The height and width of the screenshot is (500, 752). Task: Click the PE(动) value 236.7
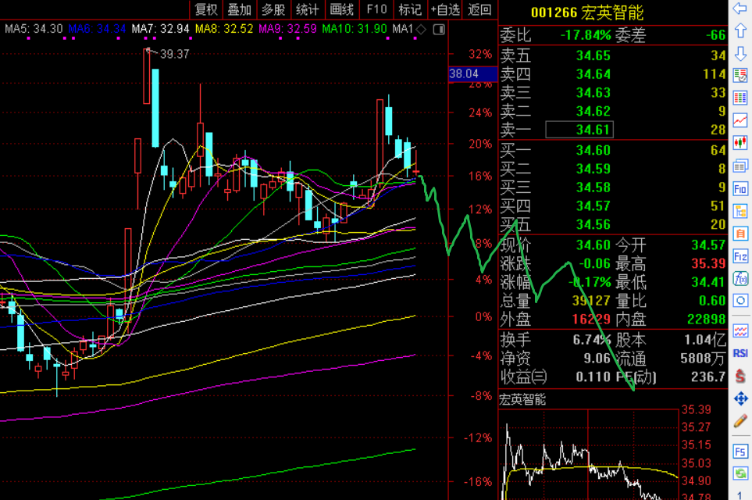click(x=708, y=377)
